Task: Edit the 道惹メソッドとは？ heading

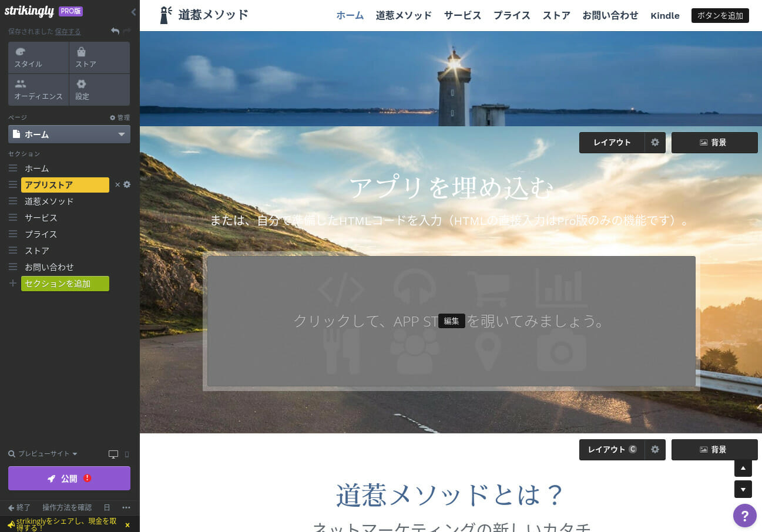Action: pos(451,495)
